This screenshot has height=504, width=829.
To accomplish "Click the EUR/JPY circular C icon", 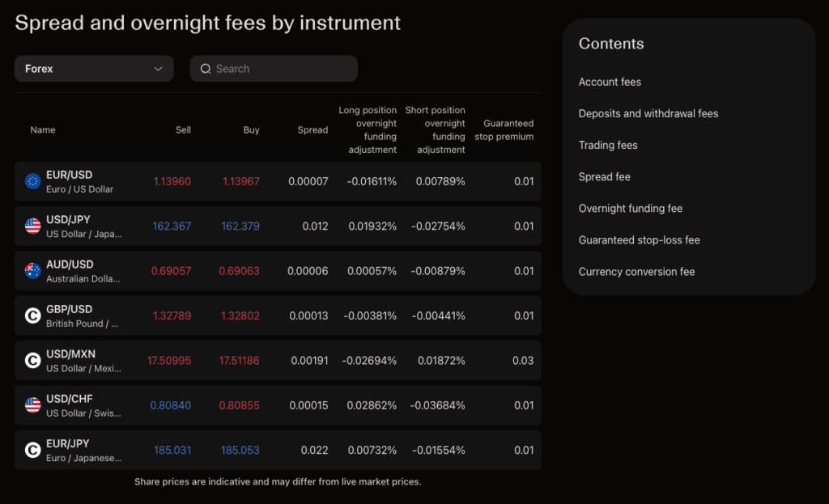I will [x=32, y=450].
